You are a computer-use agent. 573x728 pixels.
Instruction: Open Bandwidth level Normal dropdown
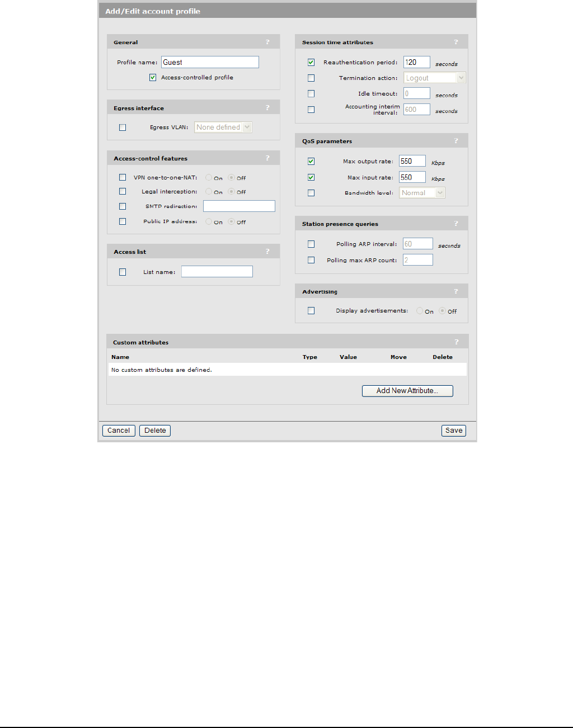422,193
